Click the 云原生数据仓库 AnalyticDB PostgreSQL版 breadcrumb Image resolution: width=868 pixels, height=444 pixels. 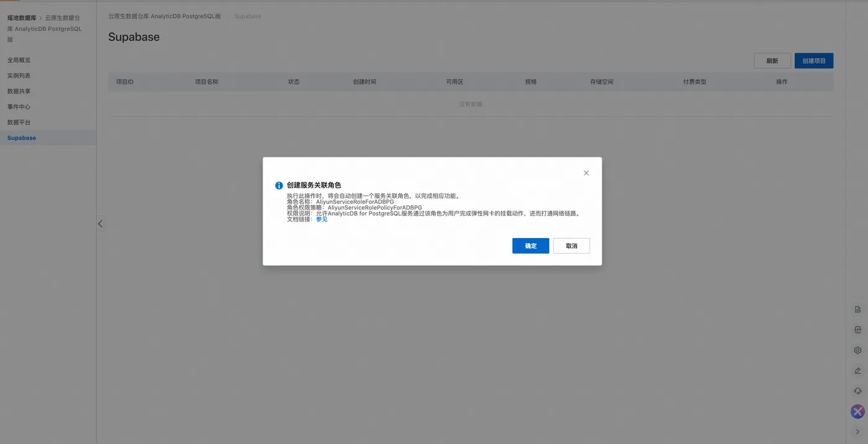(164, 16)
